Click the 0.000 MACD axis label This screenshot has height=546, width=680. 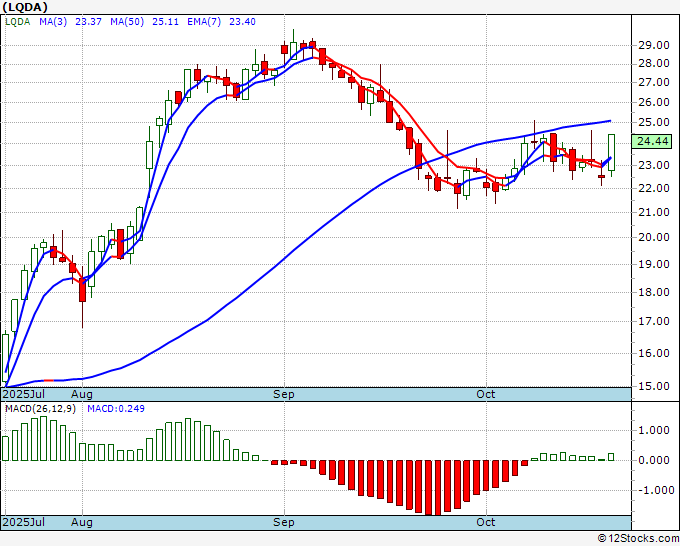(654, 460)
